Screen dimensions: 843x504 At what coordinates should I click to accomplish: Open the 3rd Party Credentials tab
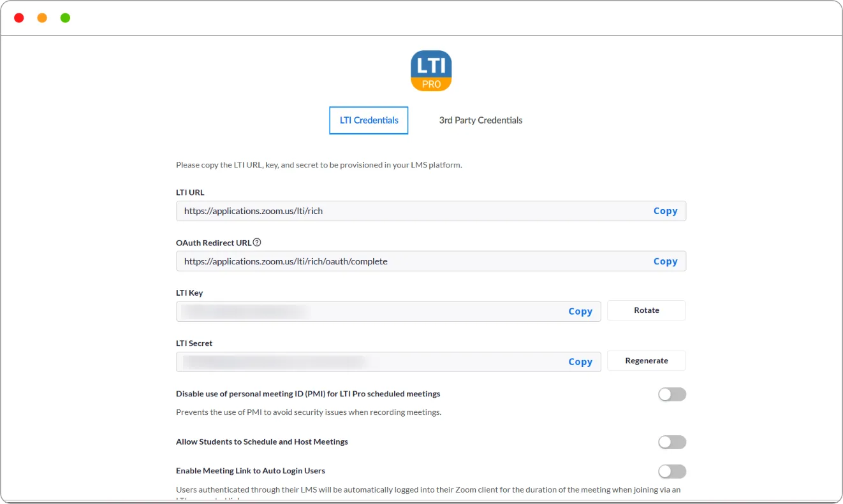(x=481, y=120)
